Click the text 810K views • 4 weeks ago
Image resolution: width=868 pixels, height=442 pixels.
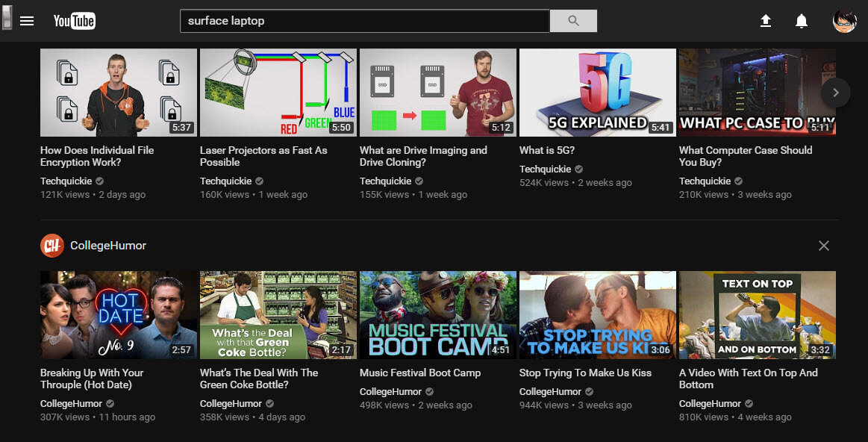735,417
